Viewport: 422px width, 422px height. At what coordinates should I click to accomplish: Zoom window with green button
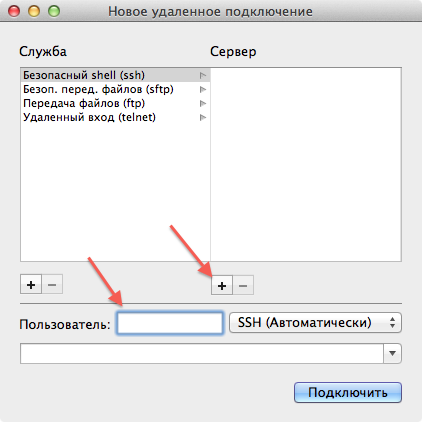[x=54, y=11]
